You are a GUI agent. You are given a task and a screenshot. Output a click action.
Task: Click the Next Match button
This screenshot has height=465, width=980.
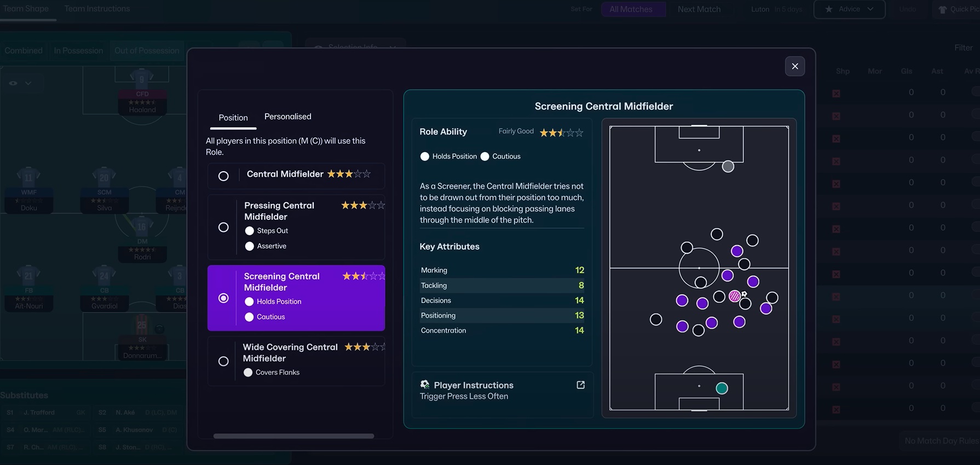tap(699, 9)
